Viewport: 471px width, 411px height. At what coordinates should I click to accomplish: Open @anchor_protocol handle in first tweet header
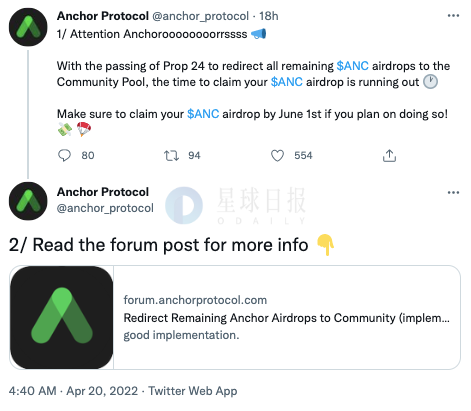point(200,16)
